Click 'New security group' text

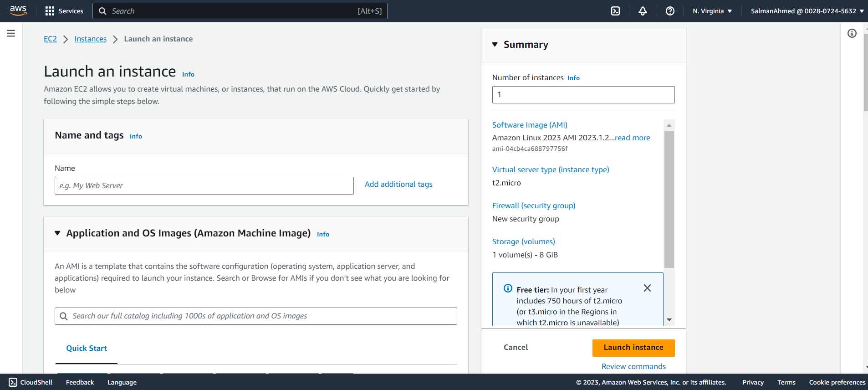pyautogui.click(x=526, y=219)
